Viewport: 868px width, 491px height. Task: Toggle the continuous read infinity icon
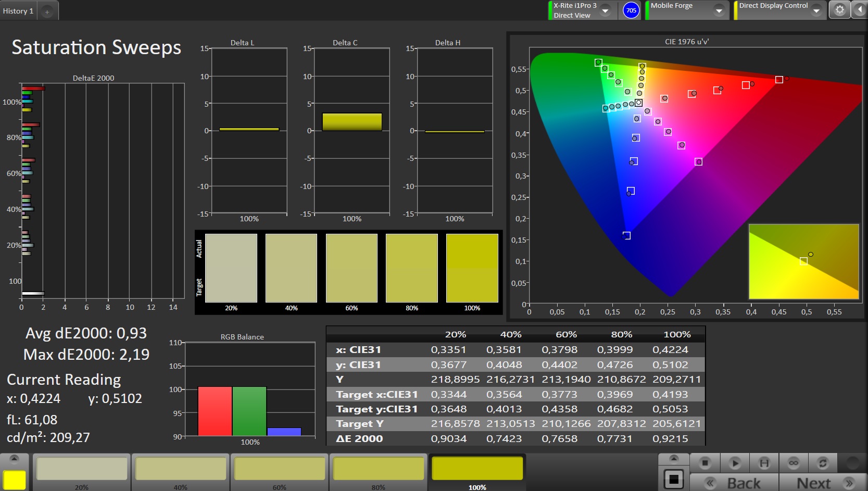[x=793, y=462]
